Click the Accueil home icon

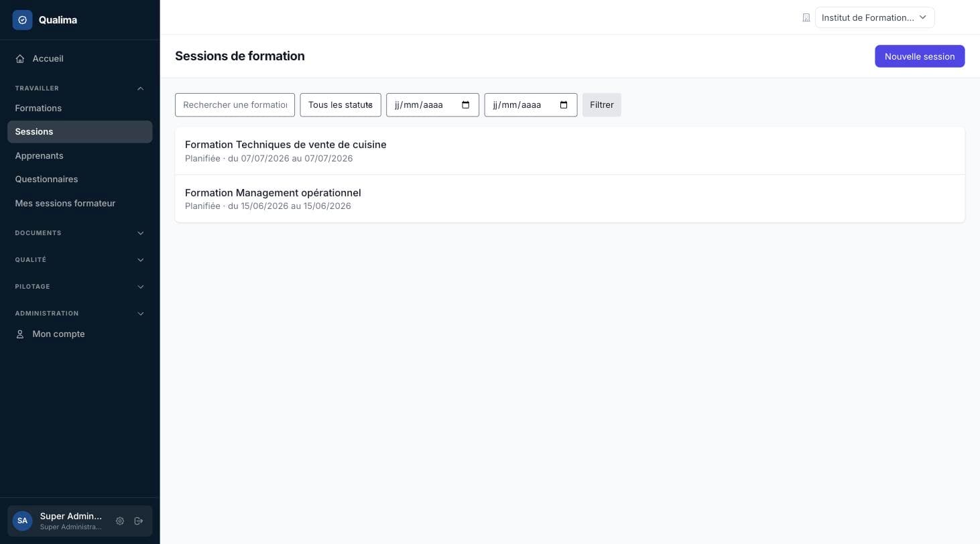click(20, 59)
